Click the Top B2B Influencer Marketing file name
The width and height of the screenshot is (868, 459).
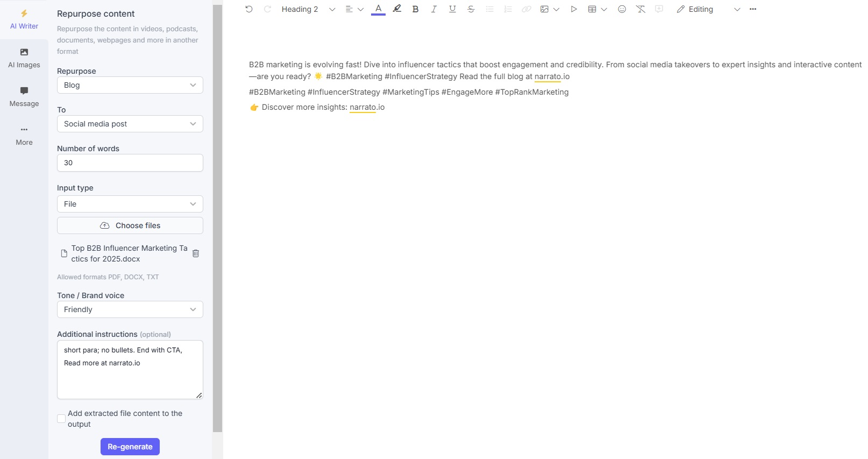(129, 253)
